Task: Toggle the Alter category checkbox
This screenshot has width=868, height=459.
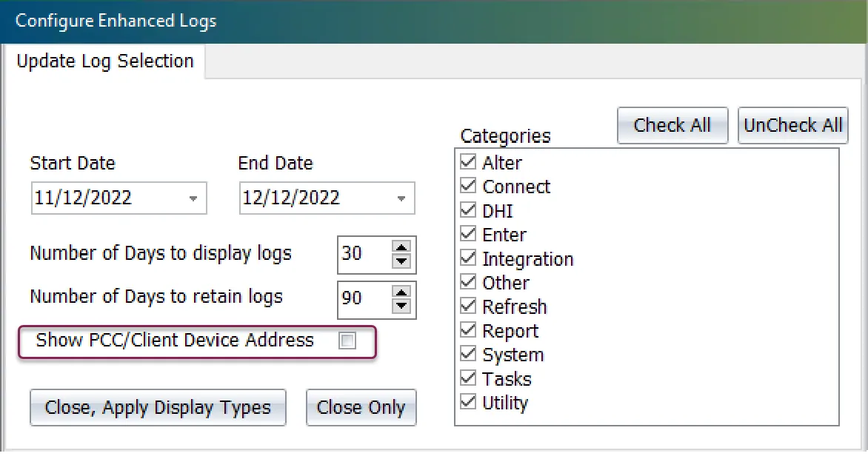Action: (x=468, y=161)
